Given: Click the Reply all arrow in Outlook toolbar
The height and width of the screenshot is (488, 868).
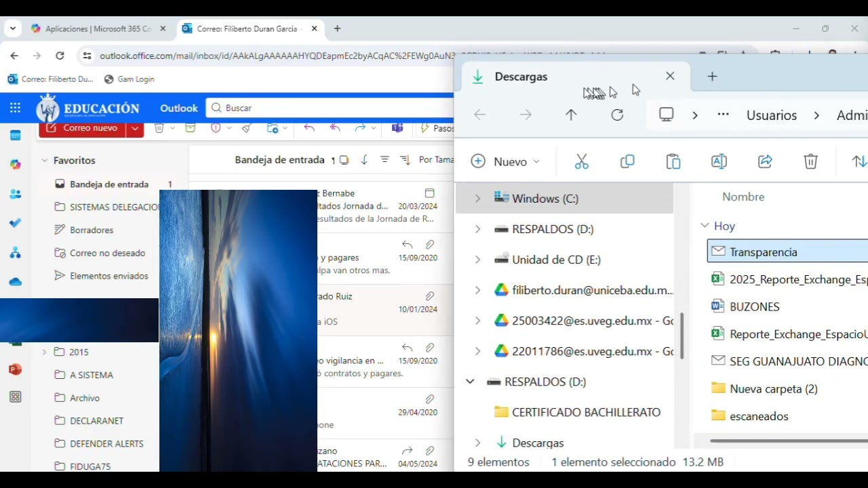Looking at the screenshot, I should [335, 128].
